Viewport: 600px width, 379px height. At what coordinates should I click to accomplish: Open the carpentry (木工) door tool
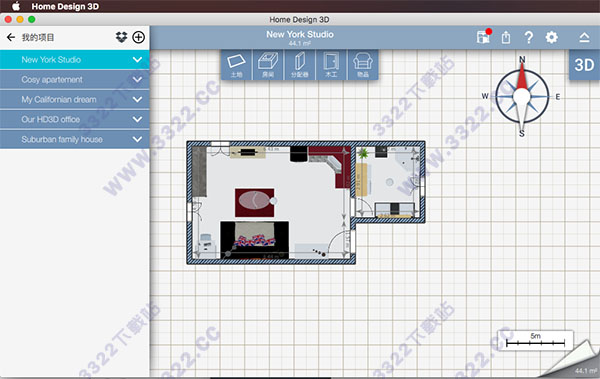point(331,65)
